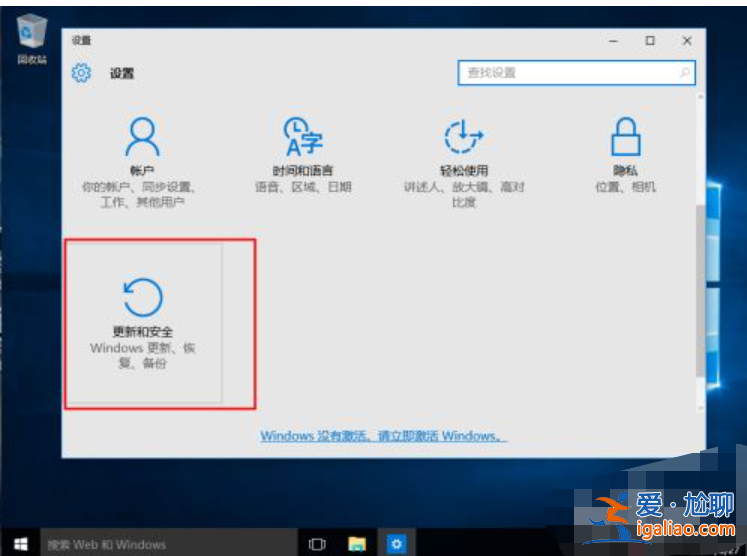The width and height of the screenshot is (747, 556).
Task: Maximize the Settings window
Action: pos(650,41)
